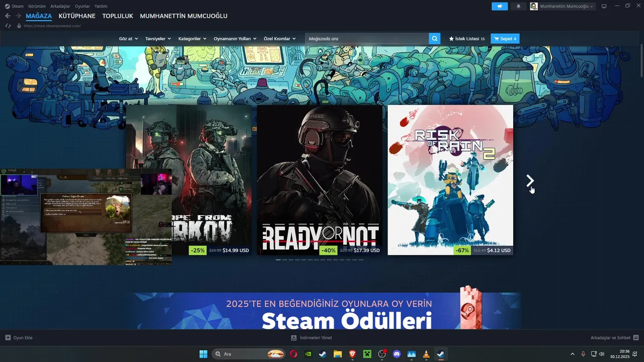Open İndirmeleri Yönet downloads manager
This screenshot has width=644, height=362.
coord(312,337)
